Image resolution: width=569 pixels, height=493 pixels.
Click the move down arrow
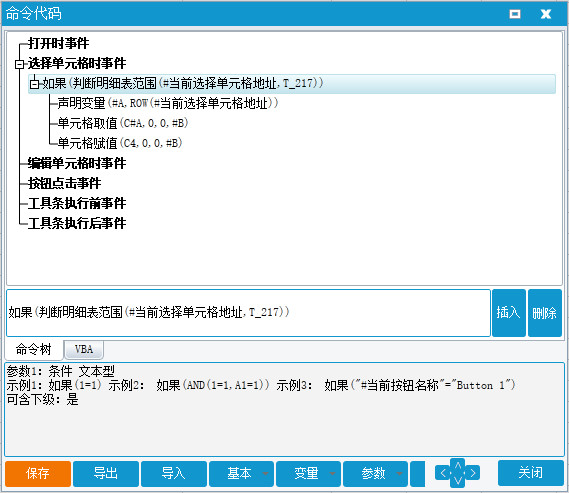point(458,481)
